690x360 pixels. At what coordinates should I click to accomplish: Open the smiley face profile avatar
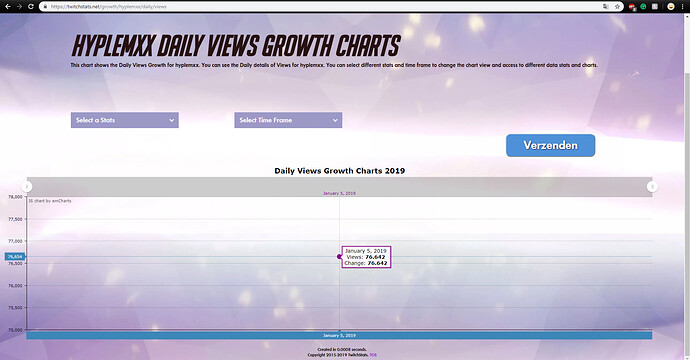tap(671, 7)
